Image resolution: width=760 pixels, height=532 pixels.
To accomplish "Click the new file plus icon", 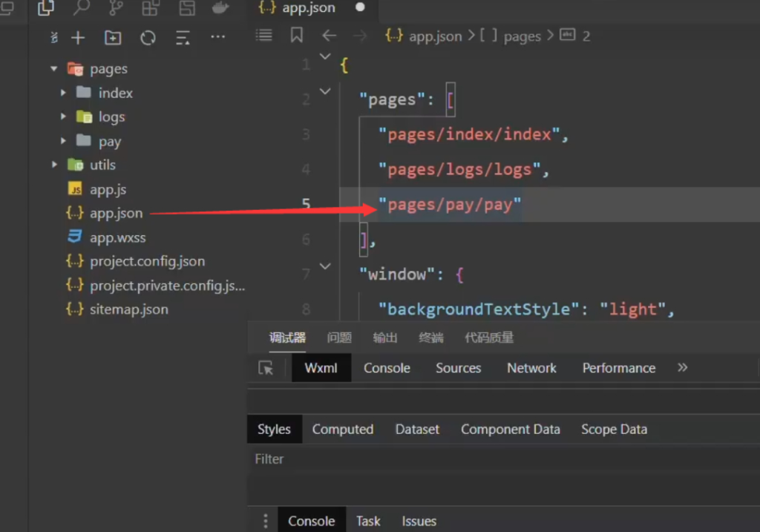I will [x=78, y=38].
